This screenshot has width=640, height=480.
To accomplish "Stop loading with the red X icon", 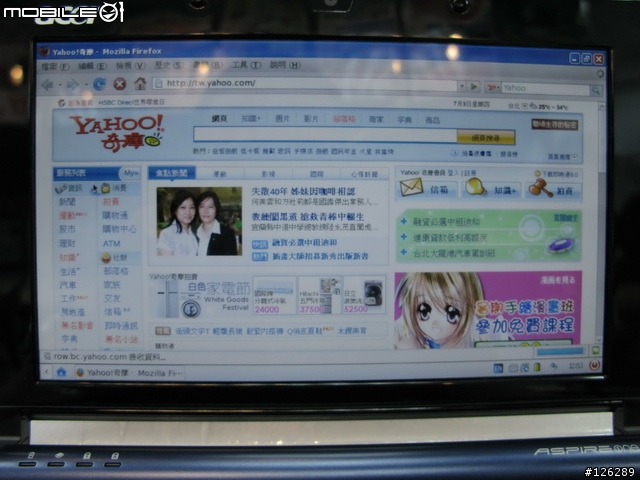I will [x=120, y=84].
